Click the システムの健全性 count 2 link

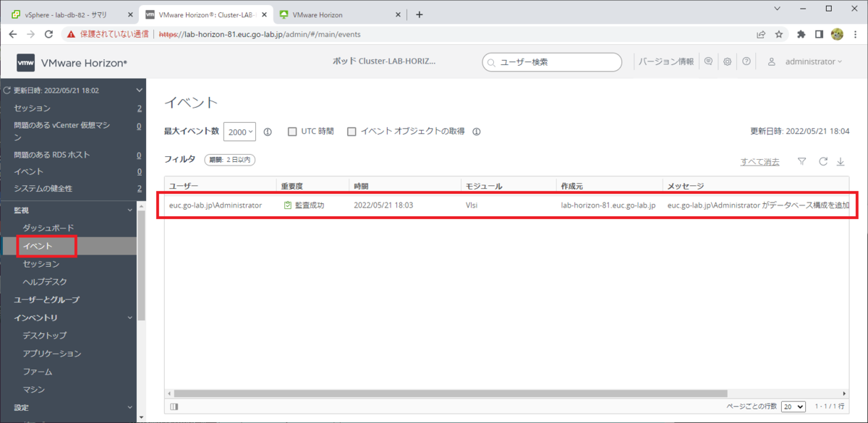(x=140, y=189)
